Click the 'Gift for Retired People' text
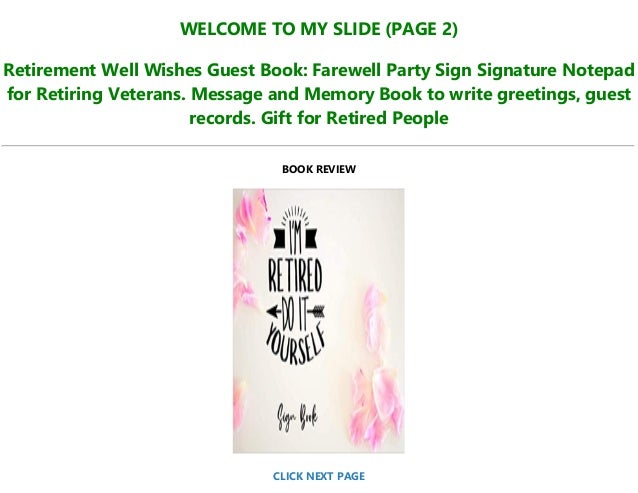638x493 pixels. click(x=354, y=118)
